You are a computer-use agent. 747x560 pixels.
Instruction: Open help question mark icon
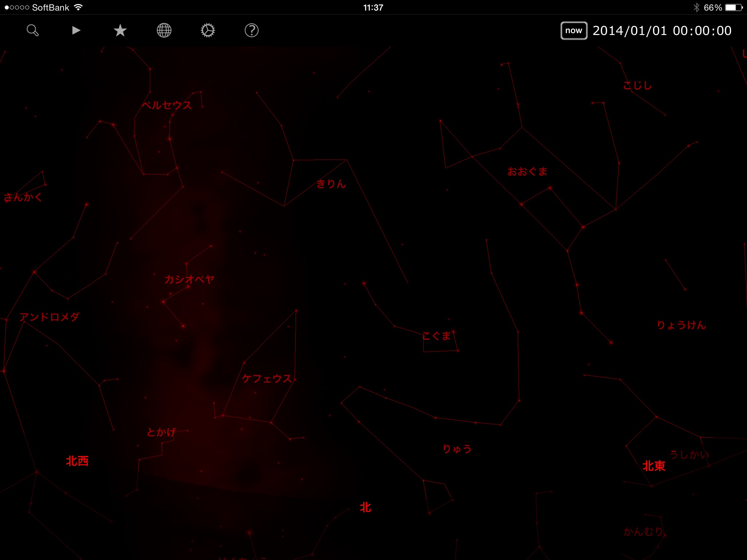(251, 30)
